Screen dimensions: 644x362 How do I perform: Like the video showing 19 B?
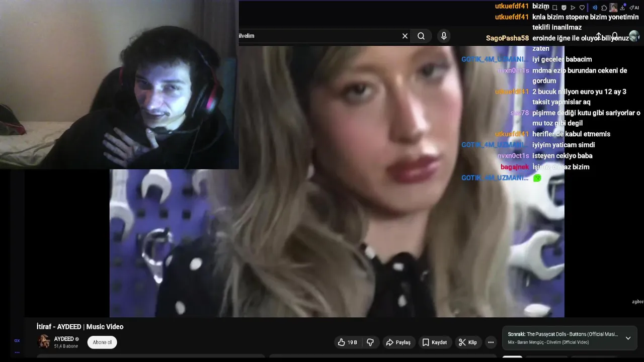pos(348,342)
